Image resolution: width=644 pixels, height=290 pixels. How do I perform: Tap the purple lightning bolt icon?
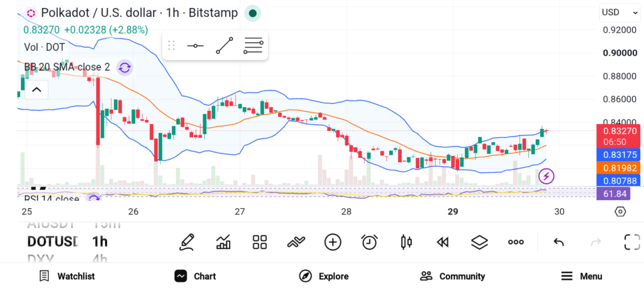click(x=547, y=177)
